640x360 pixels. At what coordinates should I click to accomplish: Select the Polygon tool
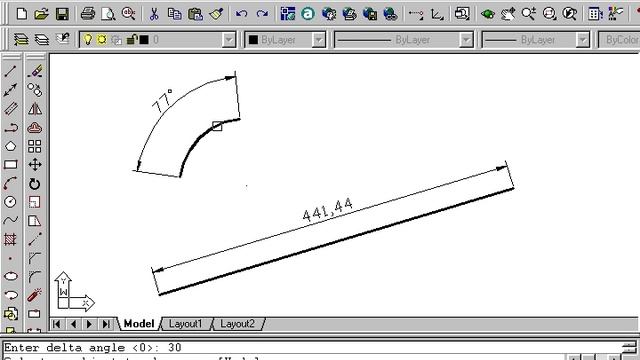tap(11, 146)
